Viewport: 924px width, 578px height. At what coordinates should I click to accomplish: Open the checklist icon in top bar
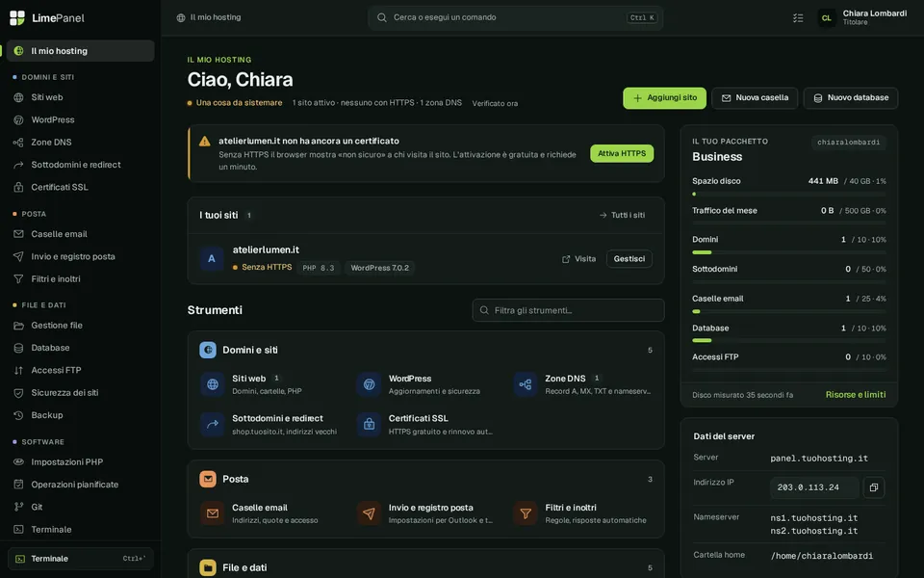tap(798, 17)
